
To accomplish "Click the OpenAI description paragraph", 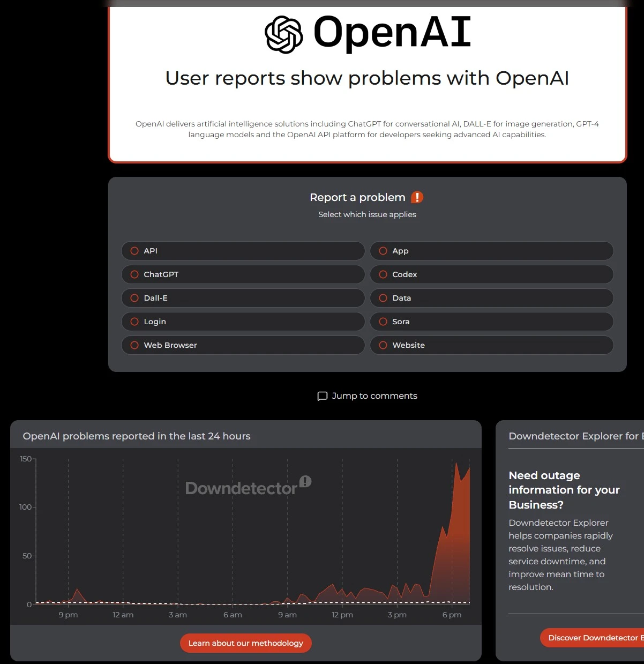I will pyautogui.click(x=367, y=129).
